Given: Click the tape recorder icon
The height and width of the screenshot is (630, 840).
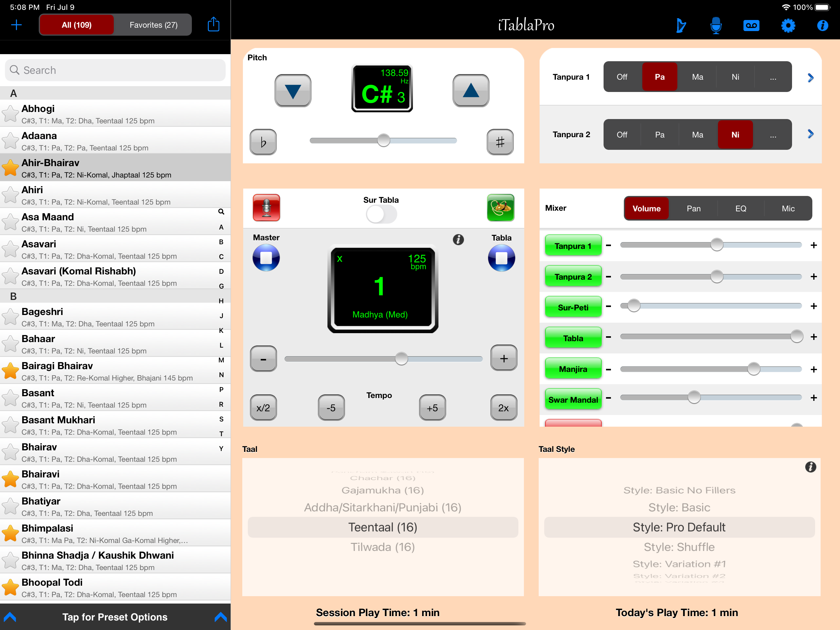Looking at the screenshot, I should tap(751, 26).
